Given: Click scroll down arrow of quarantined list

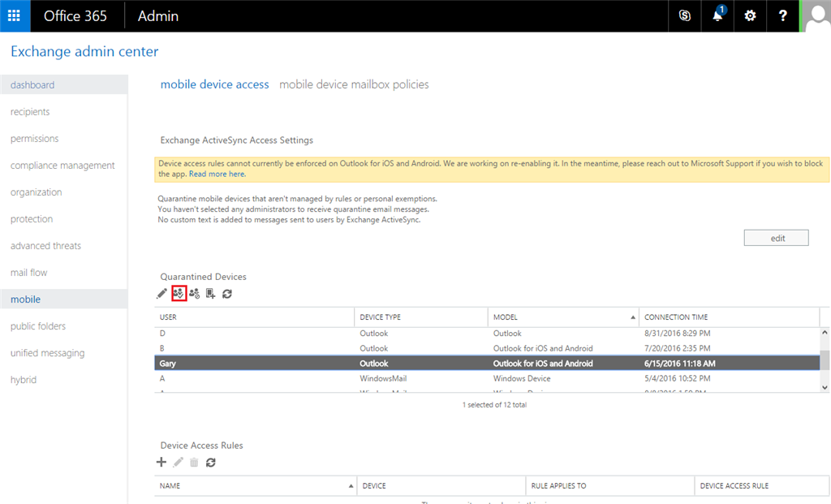Looking at the screenshot, I should click(x=825, y=387).
